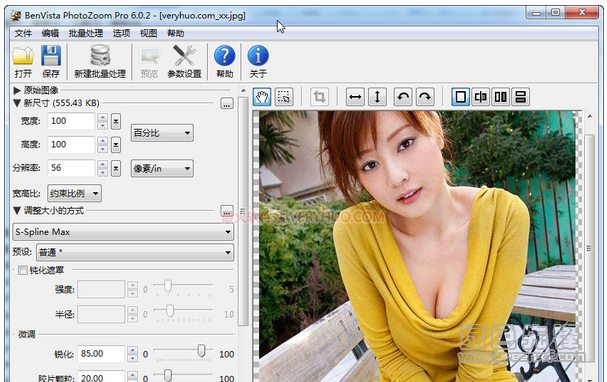Switch to split overlay preview view
The width and height of the screenshot is (607, 382).
[480, 97]
